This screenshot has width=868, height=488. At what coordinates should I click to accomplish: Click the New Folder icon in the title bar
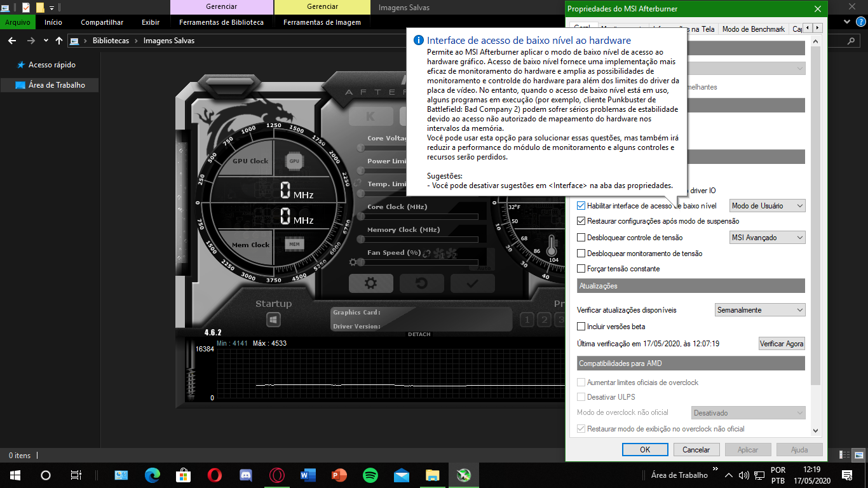click(x=40, y=8)
